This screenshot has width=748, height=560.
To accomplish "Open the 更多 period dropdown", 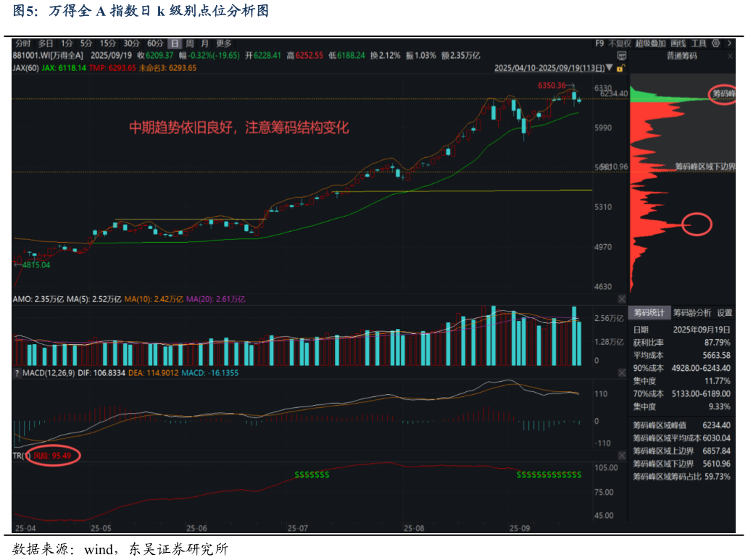I will pos(225,43).
